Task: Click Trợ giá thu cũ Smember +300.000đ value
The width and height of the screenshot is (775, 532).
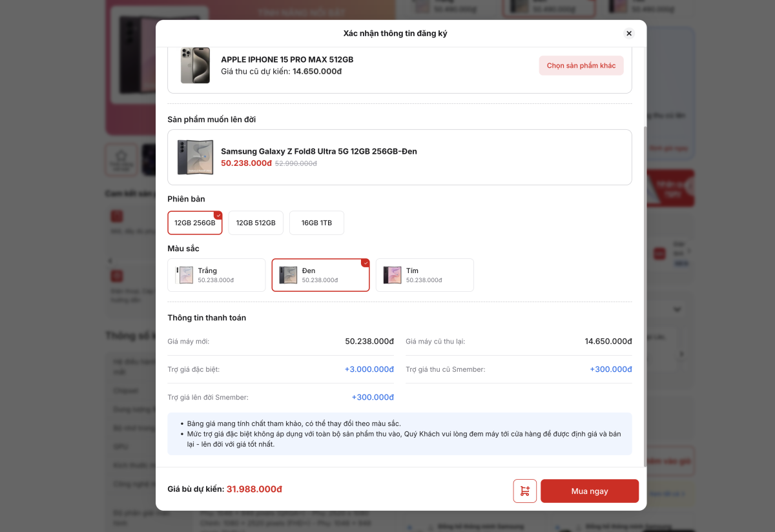Action: click(611, 369)
